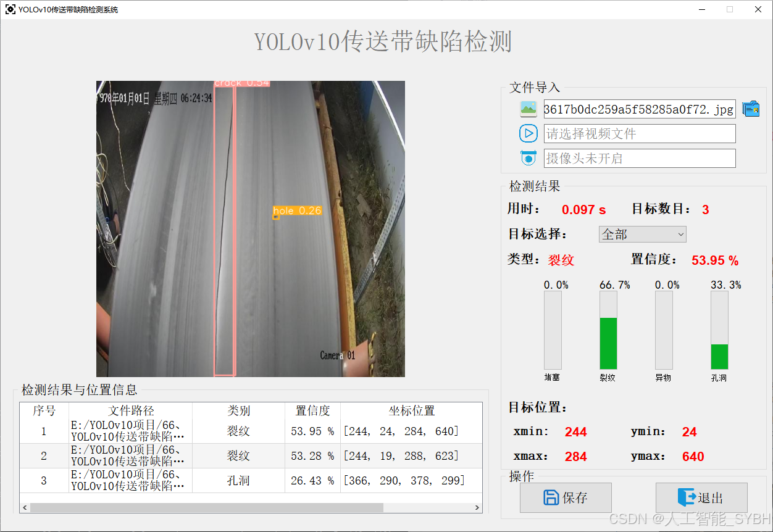
Task: Click the 33.3% label above bar
Action: [726, 285]
